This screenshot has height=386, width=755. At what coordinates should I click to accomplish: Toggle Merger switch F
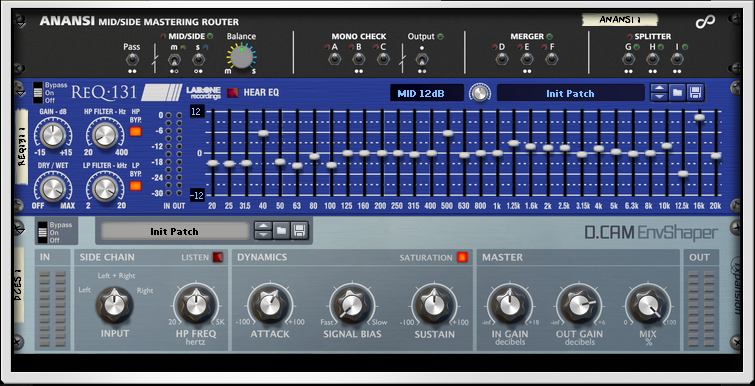tap(551, 59)
